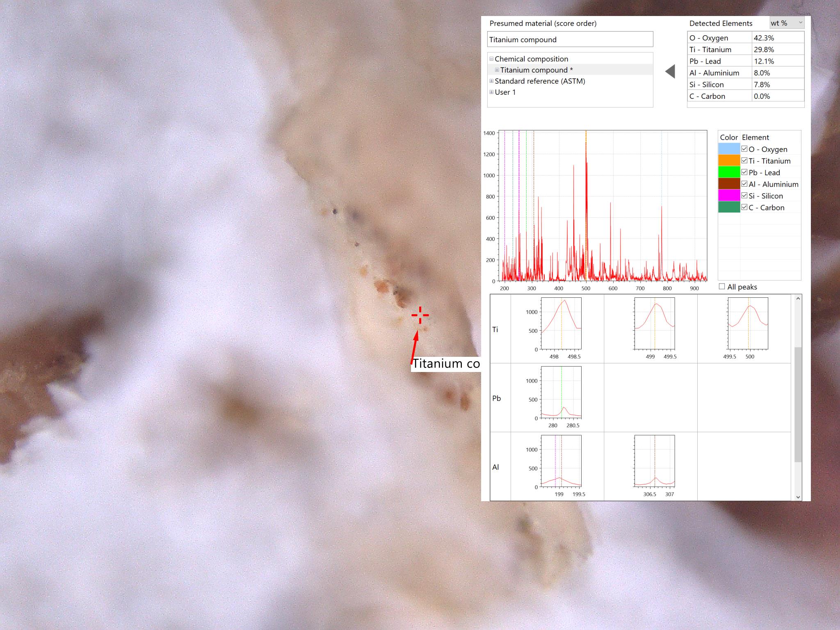Screen dimensions: 840x630
Task: Click the orange Titanium color swatch
Action: (x=729, y=161)
